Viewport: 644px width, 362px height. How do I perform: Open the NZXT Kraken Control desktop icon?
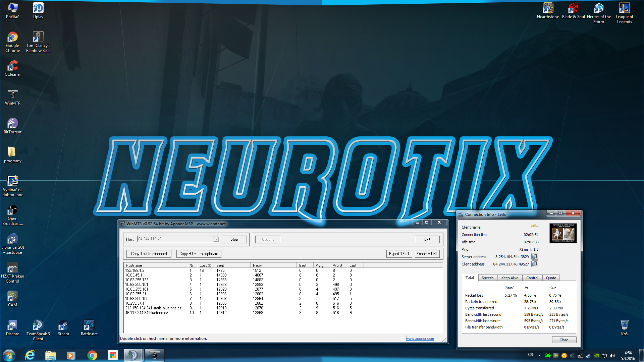point(12,268)
